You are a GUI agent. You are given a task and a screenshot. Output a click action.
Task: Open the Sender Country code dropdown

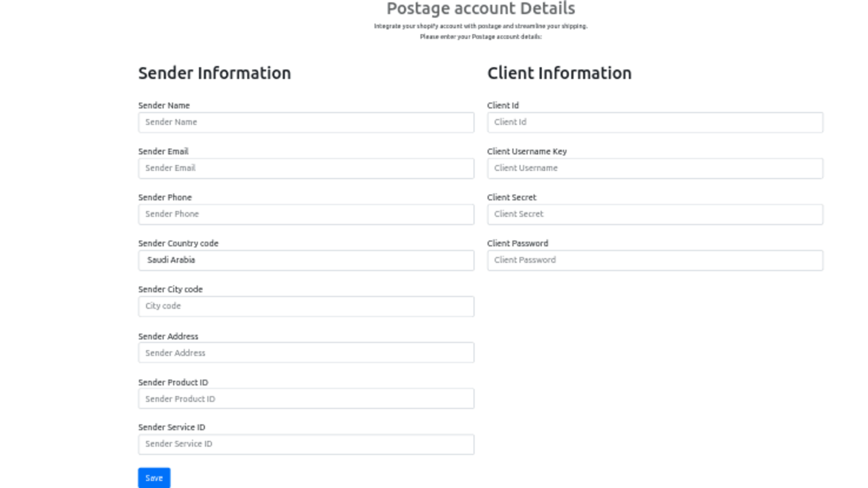coord(306,260)
